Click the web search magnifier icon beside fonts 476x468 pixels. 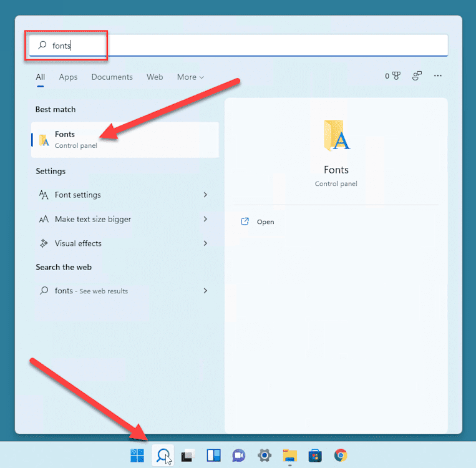pyautogui.click(x=44, y=291)
